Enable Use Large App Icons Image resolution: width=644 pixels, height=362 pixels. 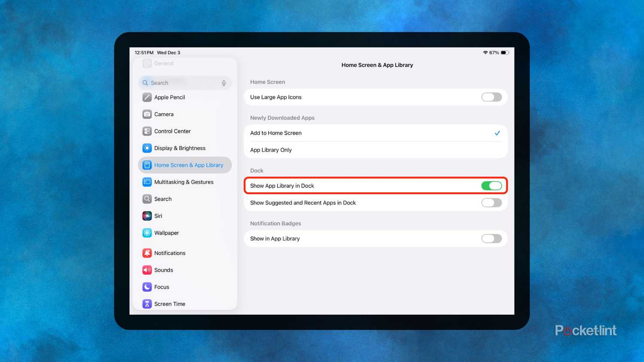pos(492,97)
